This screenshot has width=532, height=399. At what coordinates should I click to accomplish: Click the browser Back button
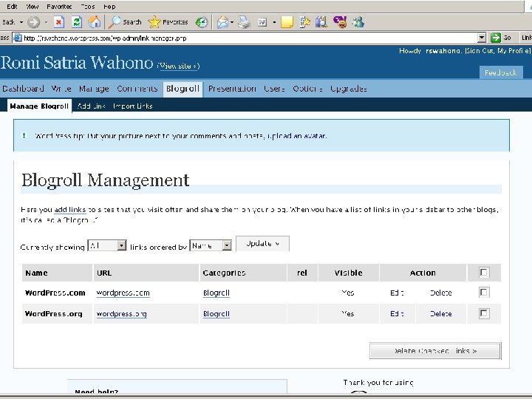8,22
